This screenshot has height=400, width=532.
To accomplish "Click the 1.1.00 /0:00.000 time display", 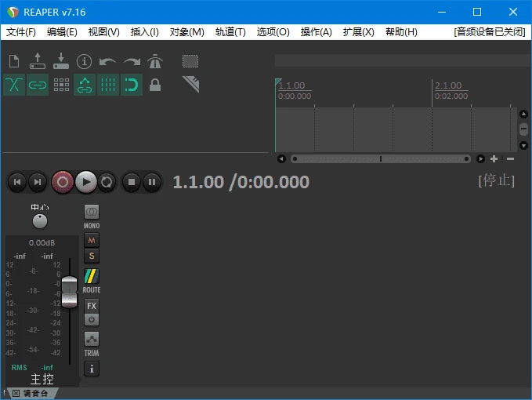I will pos(241,182).
